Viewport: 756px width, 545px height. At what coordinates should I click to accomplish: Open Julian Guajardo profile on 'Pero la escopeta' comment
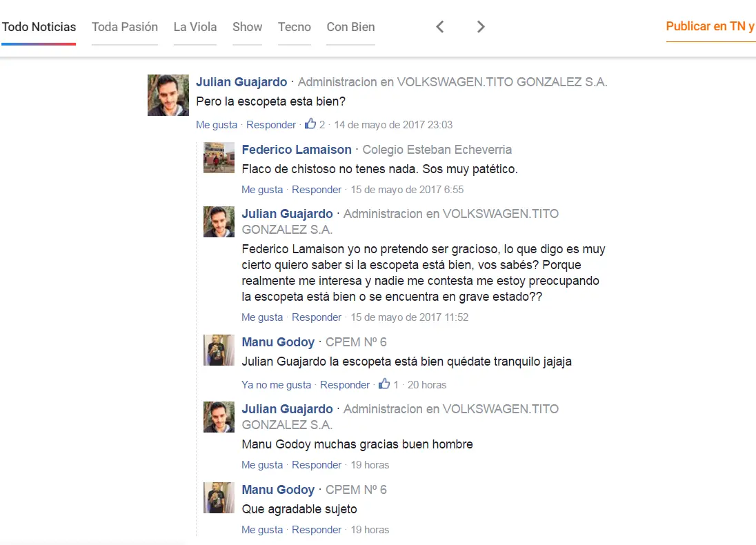pos(241,82)
